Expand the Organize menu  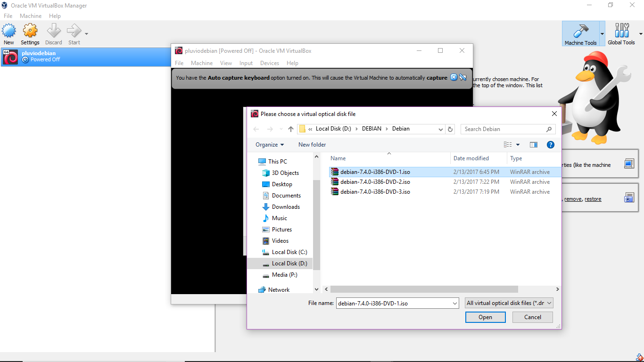coord(269,144)
